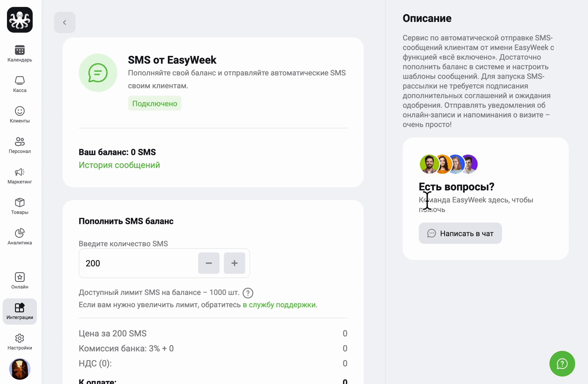Open Настройки gear section
Screen dimensions: 588x384
pyautogui.click(x=20, y=342)
